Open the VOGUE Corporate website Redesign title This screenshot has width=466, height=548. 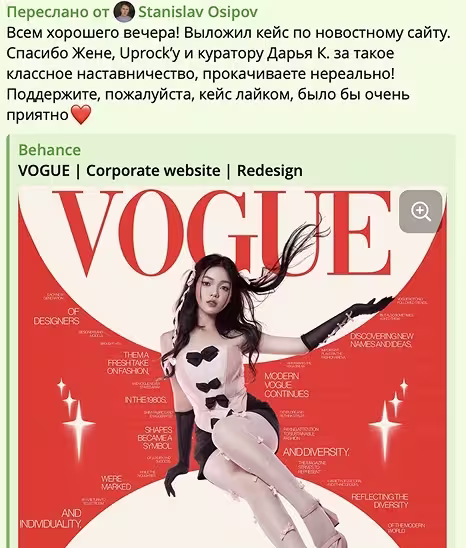[160, 171]
